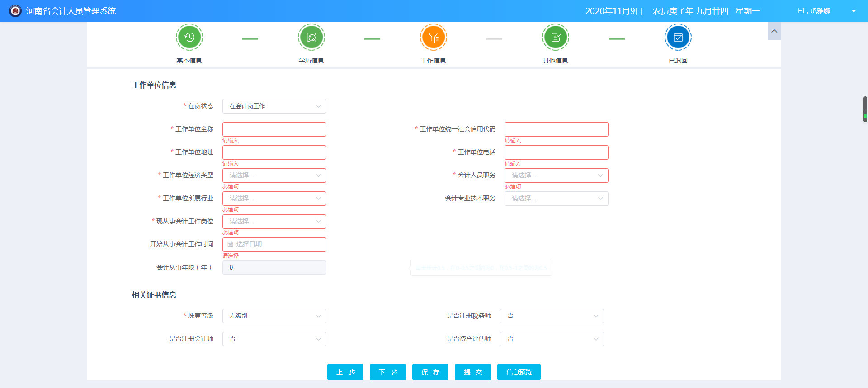
Task: Click the 工作单位全称 input field
Action: [274, 129]
